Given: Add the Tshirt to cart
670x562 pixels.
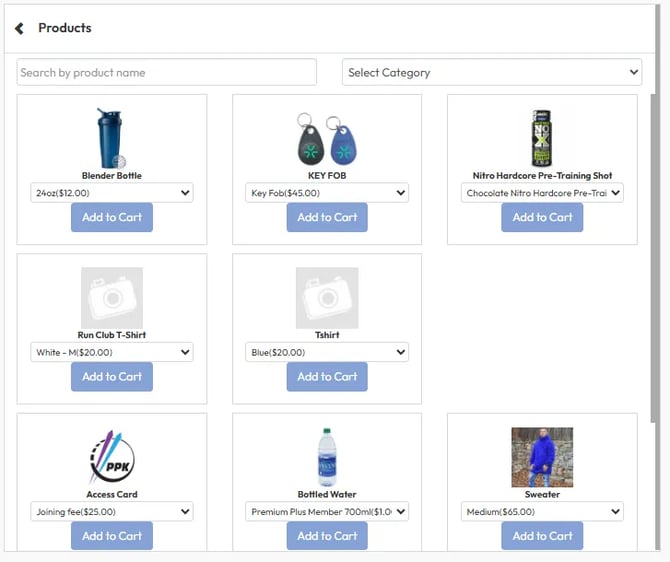Looking at the screenshot, I should point(327,377).
